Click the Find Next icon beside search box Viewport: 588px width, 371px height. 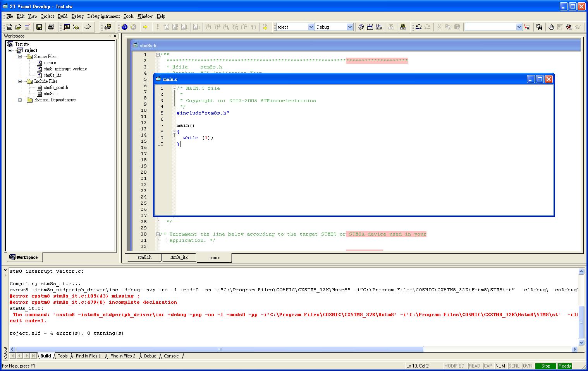click(527, 27)
